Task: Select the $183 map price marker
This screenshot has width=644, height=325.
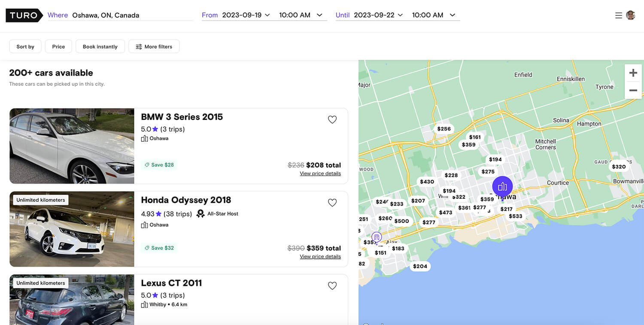Action: 398,248
